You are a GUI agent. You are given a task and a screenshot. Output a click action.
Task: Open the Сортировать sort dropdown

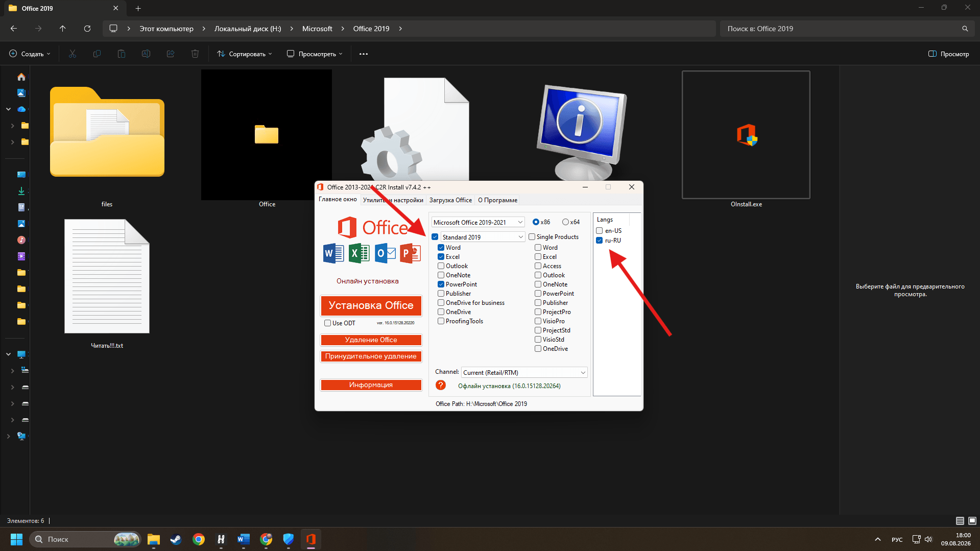pos(245,54)
